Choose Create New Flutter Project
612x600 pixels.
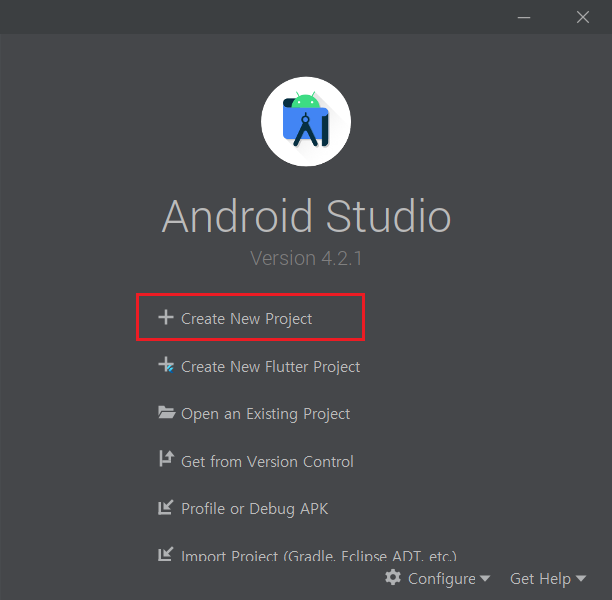pos(270,367)
